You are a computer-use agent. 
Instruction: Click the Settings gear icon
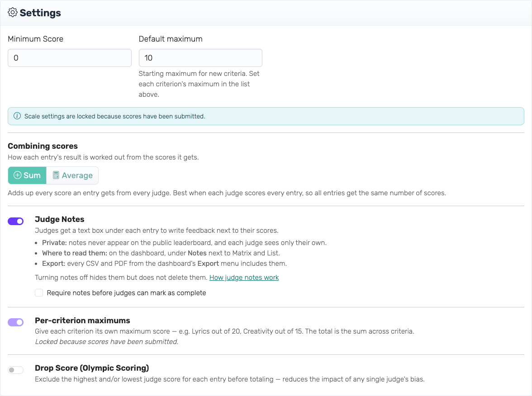point(13,13)
